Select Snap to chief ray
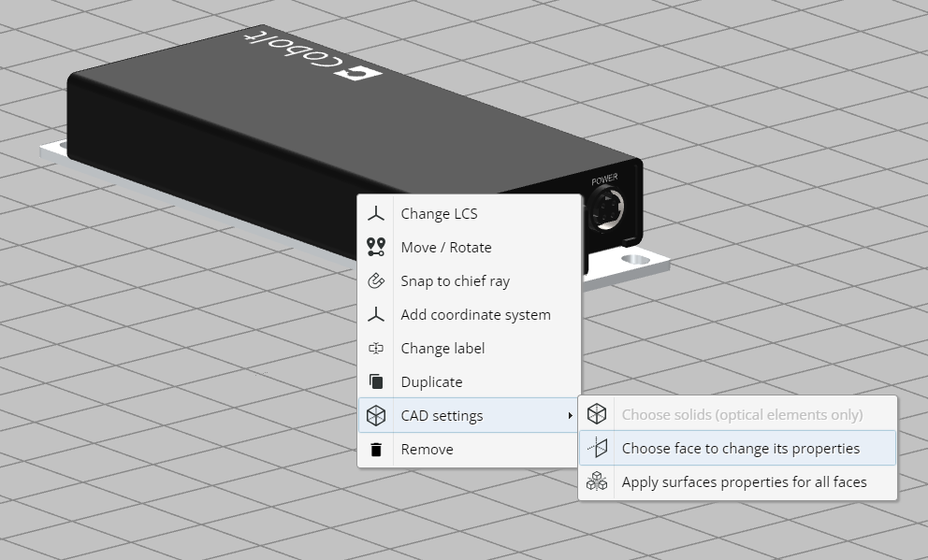 (470, 280)
